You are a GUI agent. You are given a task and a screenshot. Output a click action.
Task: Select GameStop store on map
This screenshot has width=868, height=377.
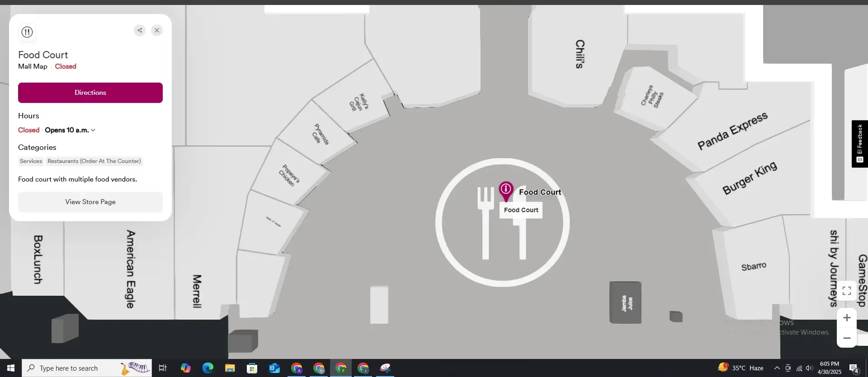pos(863,280)
